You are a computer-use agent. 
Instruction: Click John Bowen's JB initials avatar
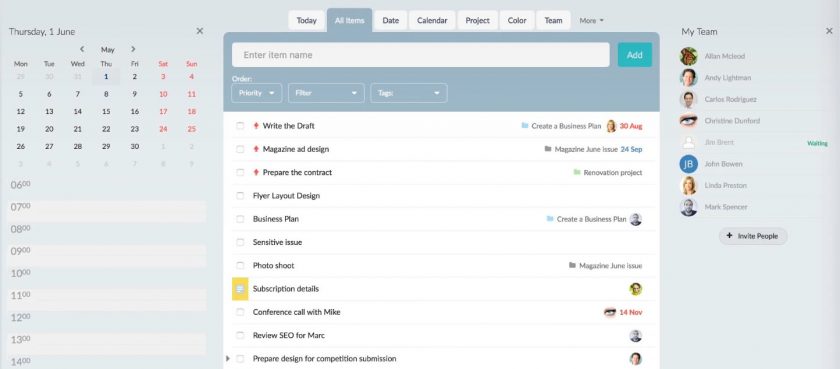coord(688,164)
